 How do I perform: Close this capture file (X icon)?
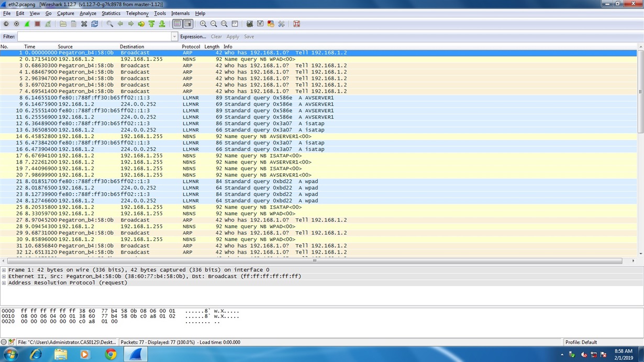pyautogui.click(x=84, y=24)
